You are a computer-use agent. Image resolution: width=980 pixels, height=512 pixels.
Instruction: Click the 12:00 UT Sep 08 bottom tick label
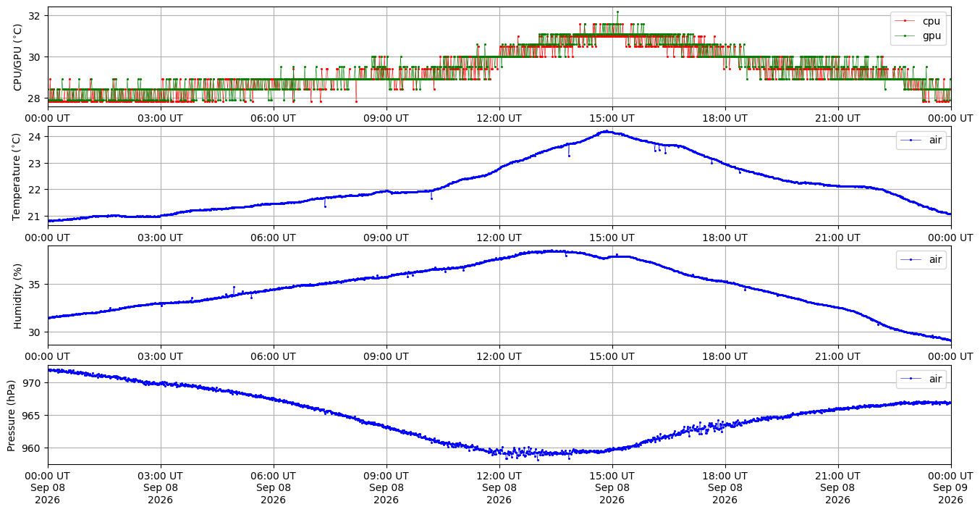[x=499, y=488]
